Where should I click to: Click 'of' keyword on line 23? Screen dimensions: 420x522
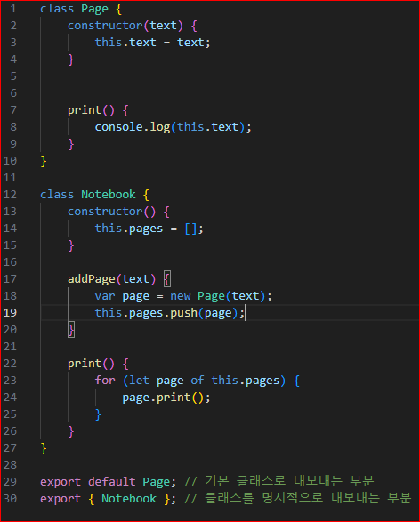pyautogui.click(x=198, y=381)
